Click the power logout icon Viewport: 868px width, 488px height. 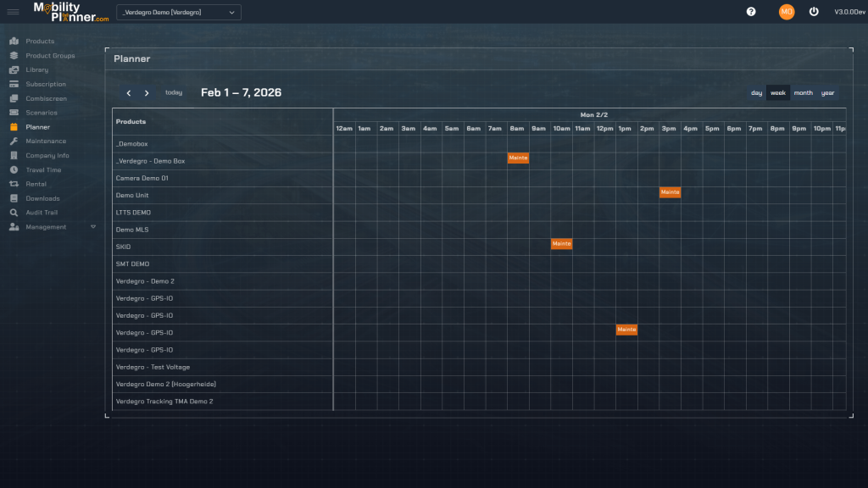[814, 12]
